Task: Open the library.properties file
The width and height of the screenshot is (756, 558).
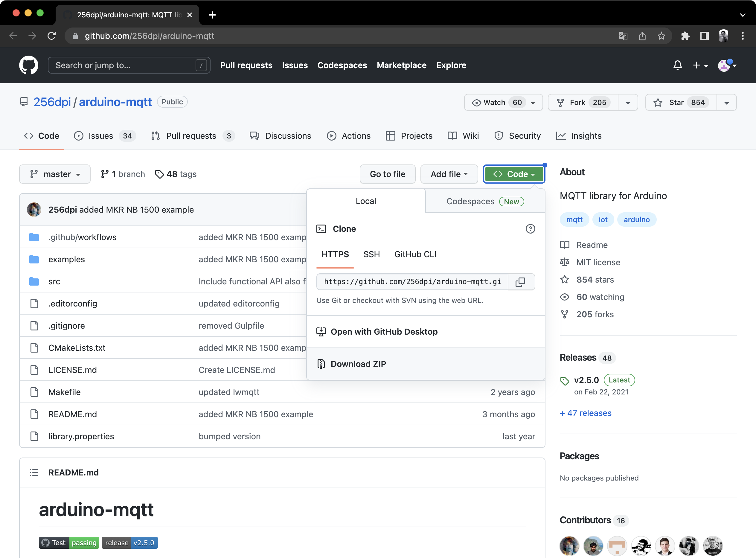Action: coord(81,436)
